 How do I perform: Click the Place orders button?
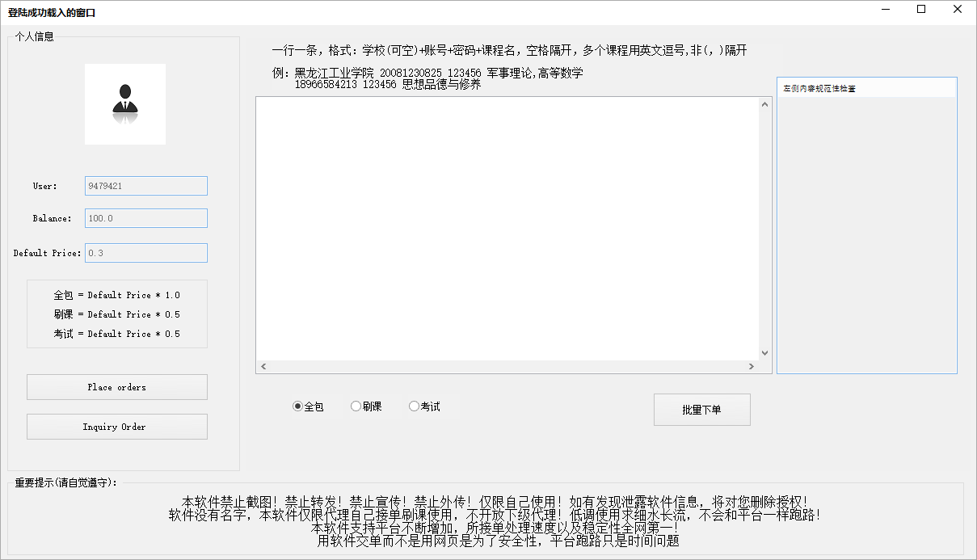pyautogui.click(x=117, y=387)
